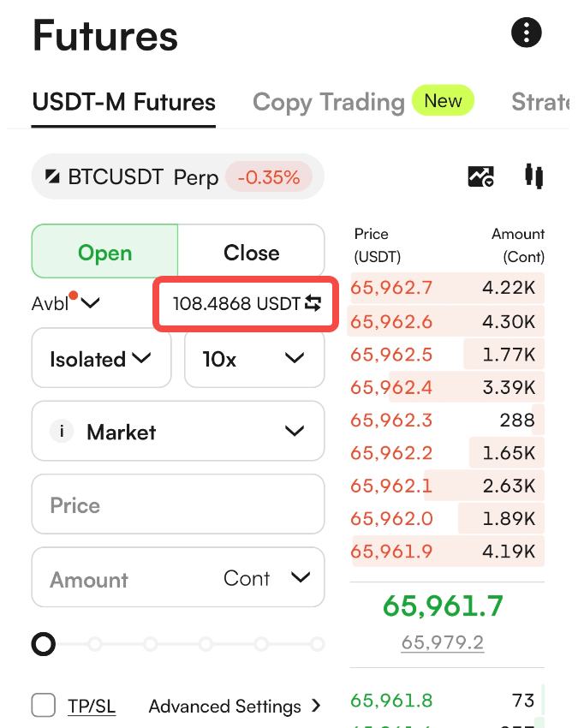Select the Close position toggle
The height and width of the screenshot is (728, 584).
(251, 251)
